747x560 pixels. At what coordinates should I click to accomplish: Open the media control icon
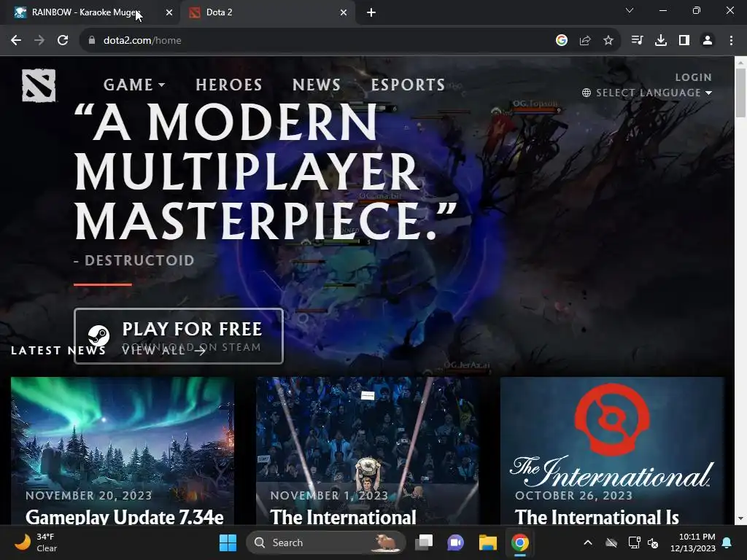637,41
